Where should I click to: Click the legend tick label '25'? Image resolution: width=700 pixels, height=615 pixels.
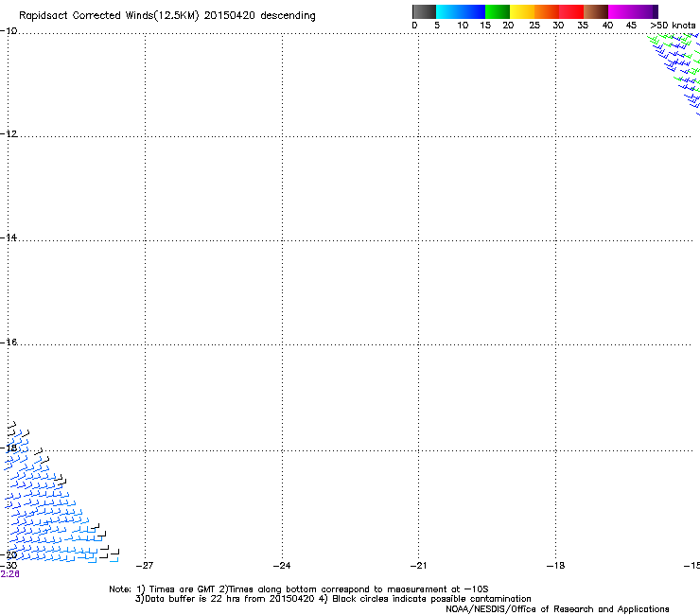point(534,26)
